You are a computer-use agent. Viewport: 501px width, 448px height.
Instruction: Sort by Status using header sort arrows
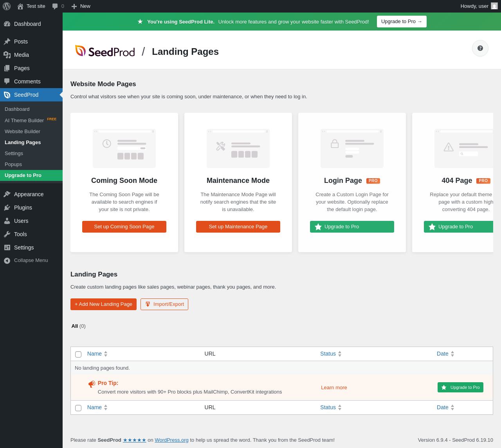click(340, 354)
